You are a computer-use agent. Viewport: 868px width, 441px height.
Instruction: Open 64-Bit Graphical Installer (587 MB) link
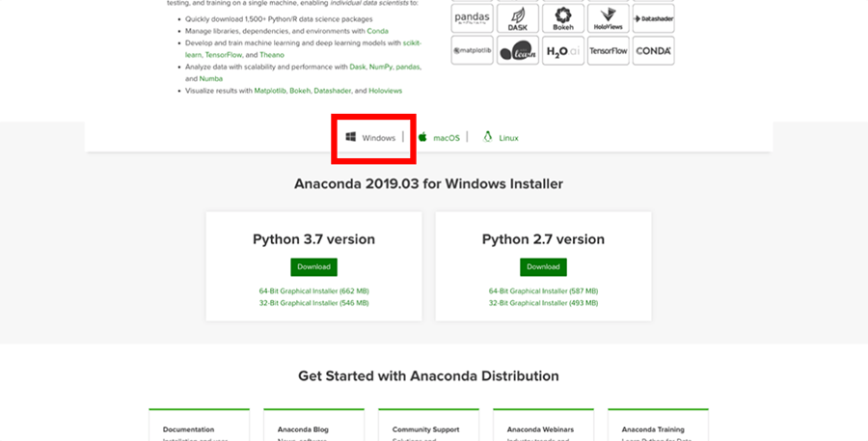[543, 290]
